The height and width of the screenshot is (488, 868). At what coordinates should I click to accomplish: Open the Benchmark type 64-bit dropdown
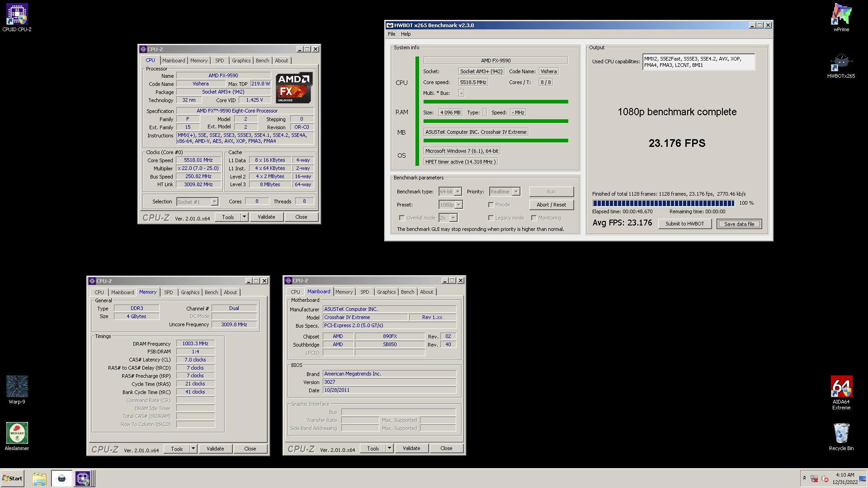tap(450, 192)
